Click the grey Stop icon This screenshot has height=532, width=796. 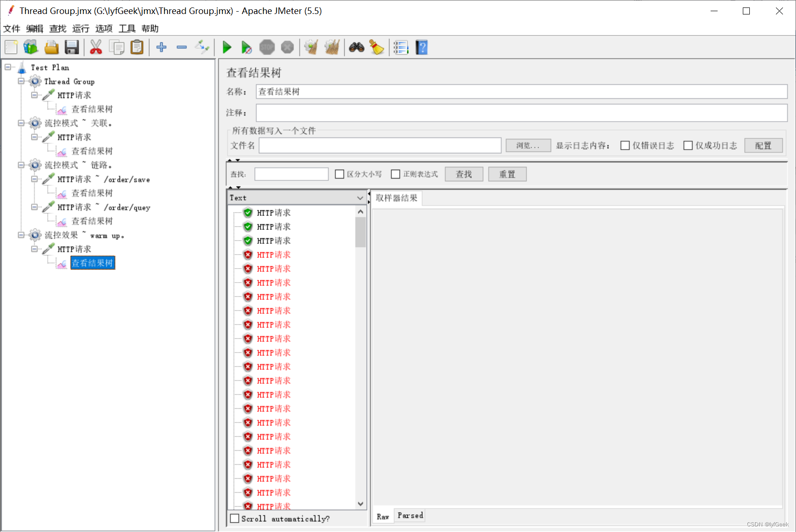(x=267, y=47)
